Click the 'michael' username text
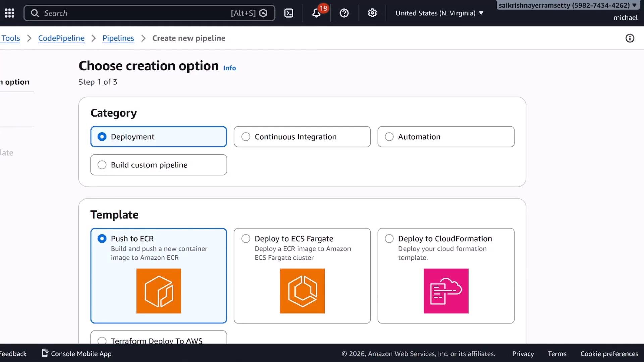This screenshot has height=362, width=644. click(625, 18)
